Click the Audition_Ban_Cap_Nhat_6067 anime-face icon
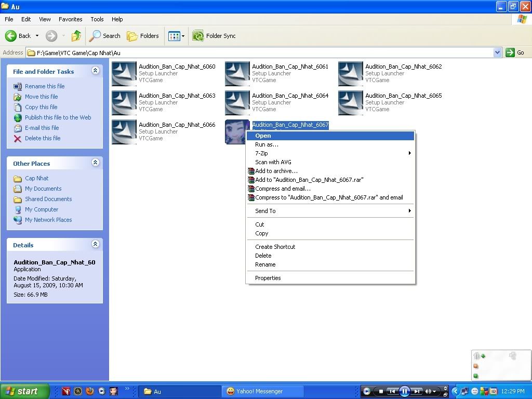Viewport: 532px width, 399px height. [236, 132]
